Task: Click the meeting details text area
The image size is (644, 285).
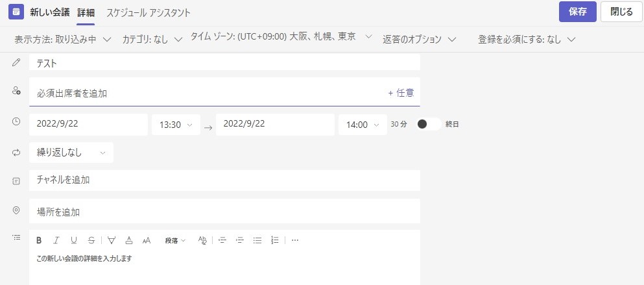Action: 224,267
